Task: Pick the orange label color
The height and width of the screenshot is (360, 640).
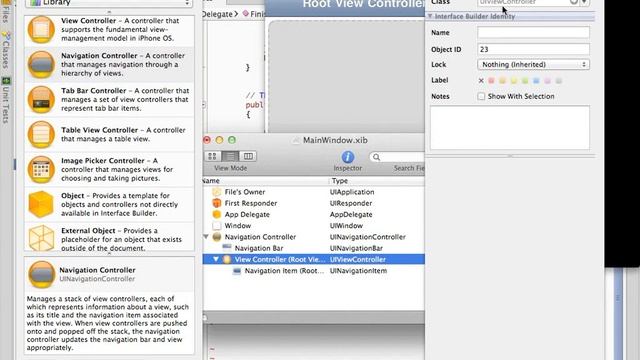Action: pos(502,81)
